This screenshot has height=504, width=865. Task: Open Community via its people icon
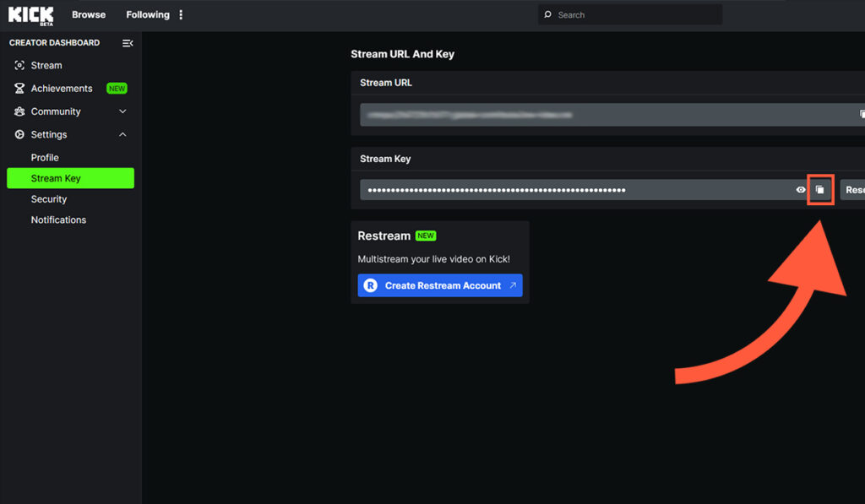19,111
